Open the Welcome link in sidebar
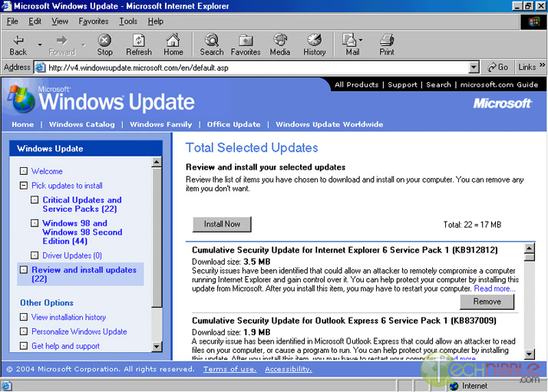This screenshot has width=548, height=392. coord(47,171)
